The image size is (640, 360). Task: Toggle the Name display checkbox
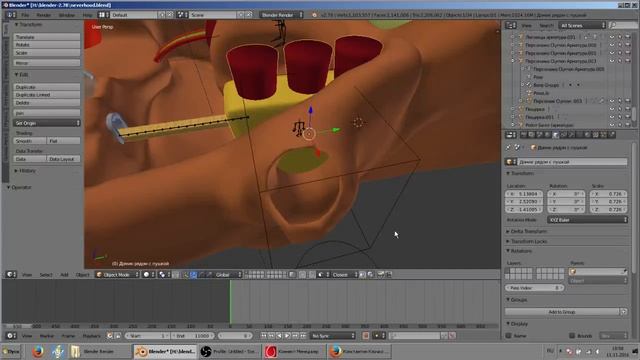coord(509,336)
